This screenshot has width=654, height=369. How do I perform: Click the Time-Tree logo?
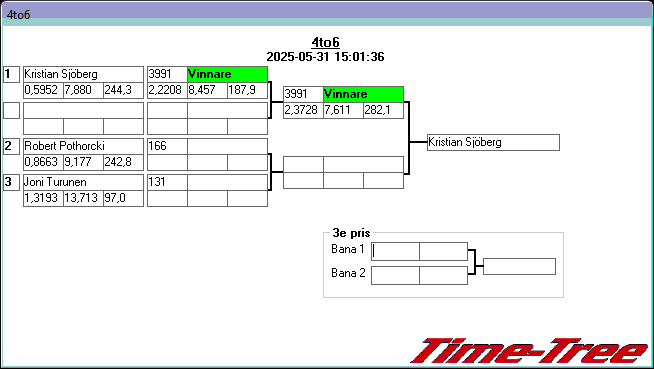pos(529,351)
